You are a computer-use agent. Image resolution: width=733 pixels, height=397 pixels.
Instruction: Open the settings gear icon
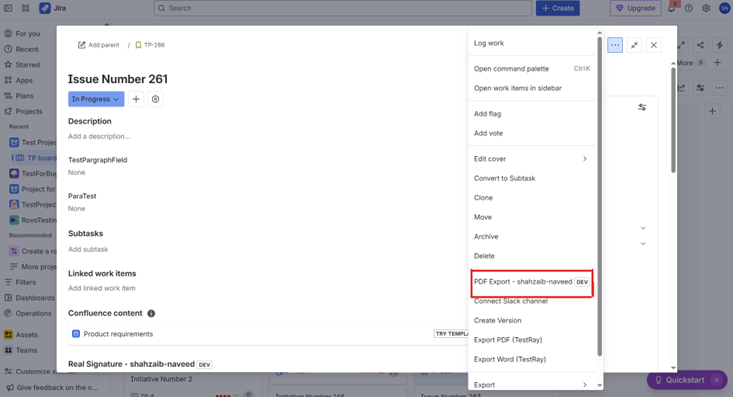706,8
